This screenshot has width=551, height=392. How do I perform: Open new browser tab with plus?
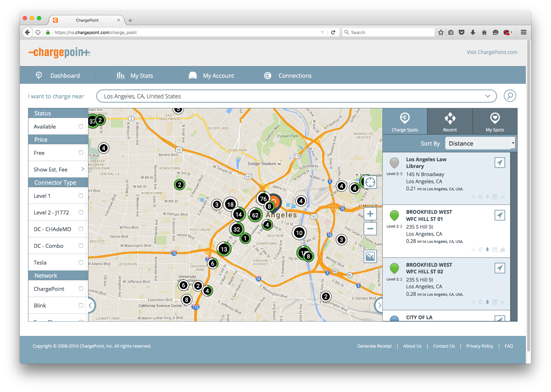coord(130,21)
